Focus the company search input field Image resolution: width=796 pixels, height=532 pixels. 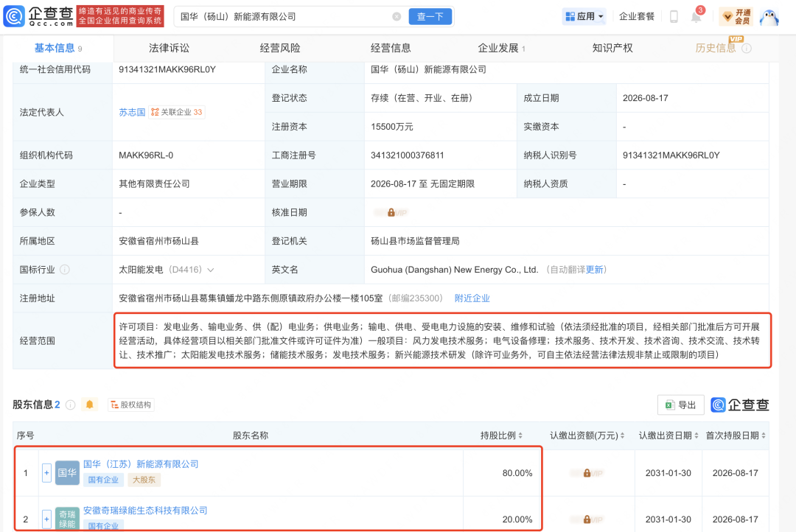pyautogui.click(x=285, y=17)
